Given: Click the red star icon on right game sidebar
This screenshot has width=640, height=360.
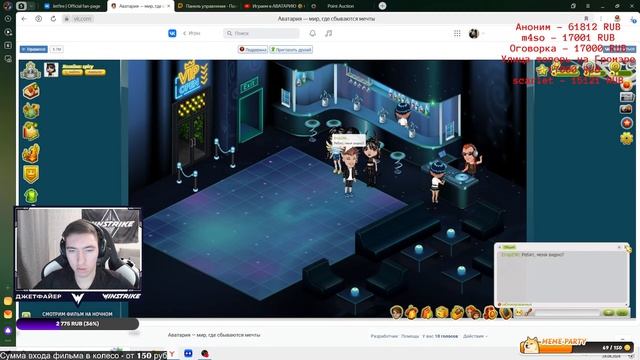Looking at the screenshot, I should click(x=627, y=123).
